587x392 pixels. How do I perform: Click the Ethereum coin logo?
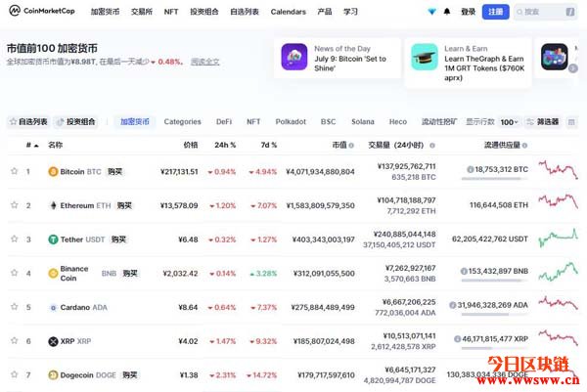tap(53, 205)
